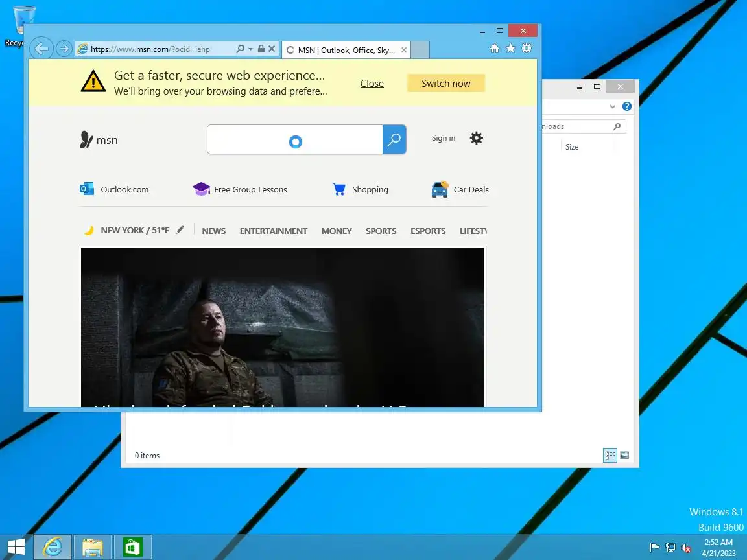Select the ENTERTAINMENT menu item

click(274, 231)
